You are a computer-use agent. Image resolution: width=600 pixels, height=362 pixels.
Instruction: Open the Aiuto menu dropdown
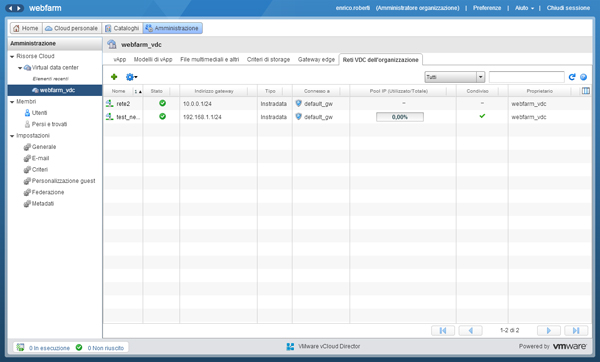[x=524, y=8]
